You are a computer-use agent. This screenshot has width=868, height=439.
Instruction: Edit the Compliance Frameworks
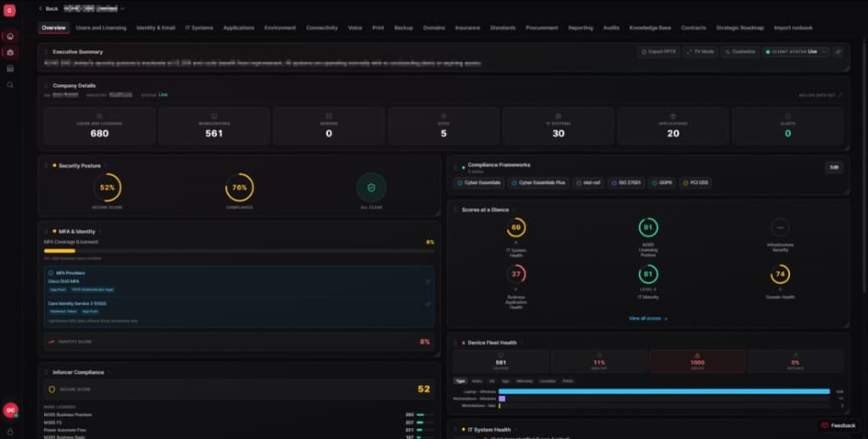click(x=834, y=167)
